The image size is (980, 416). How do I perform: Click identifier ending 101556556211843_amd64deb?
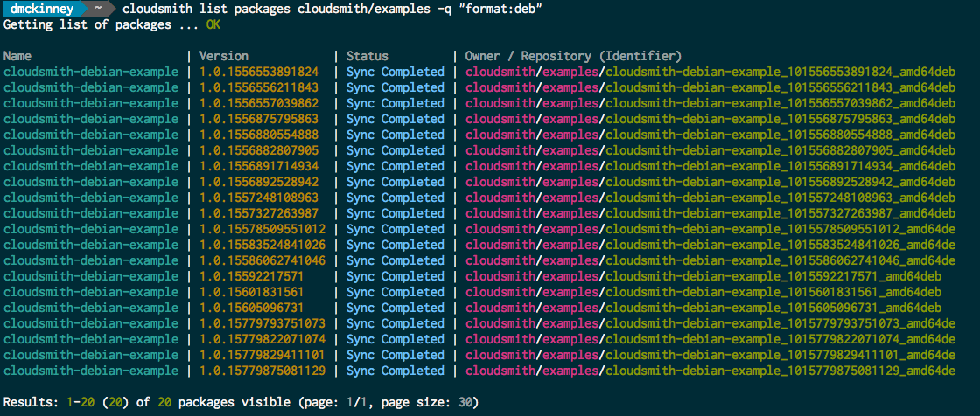coord(780,87)
